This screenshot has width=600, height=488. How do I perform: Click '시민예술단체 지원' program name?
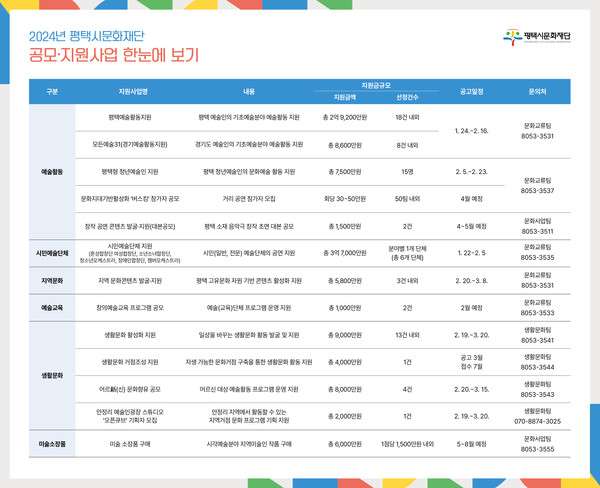click(130, 246)
